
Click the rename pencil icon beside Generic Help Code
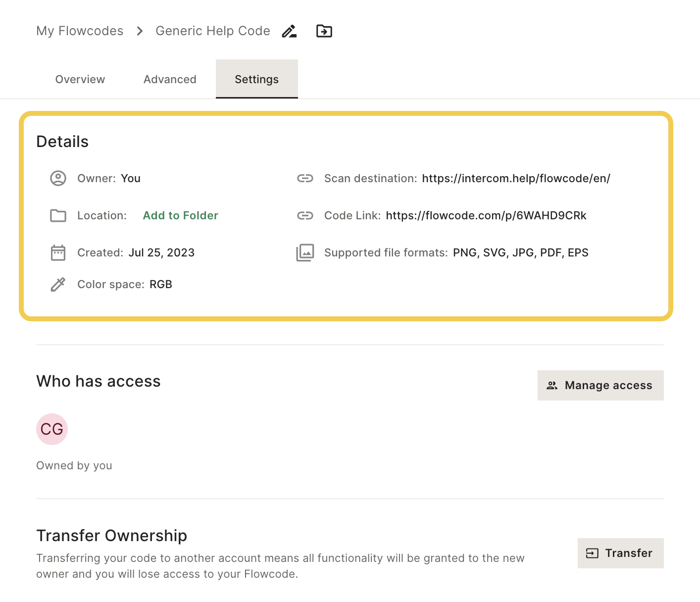click(x=289, y=31)
